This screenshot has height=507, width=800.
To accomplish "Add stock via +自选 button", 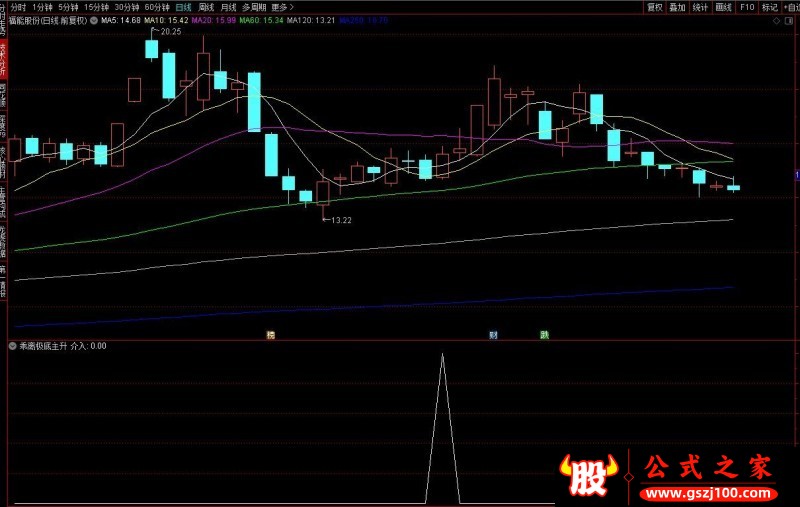I will pos(791,6).
